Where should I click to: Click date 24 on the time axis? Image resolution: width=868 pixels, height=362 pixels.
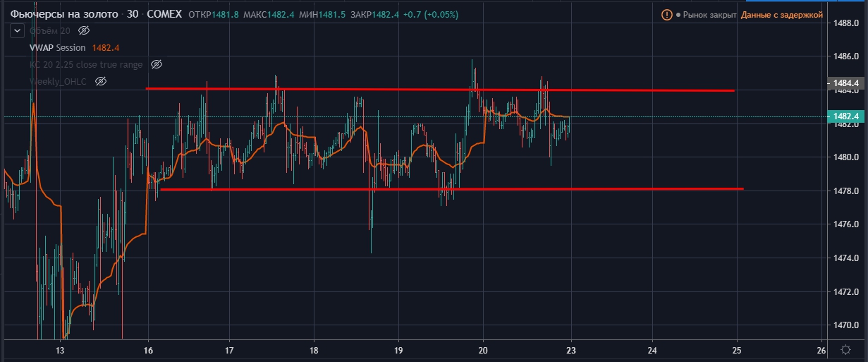coord(652,350)
